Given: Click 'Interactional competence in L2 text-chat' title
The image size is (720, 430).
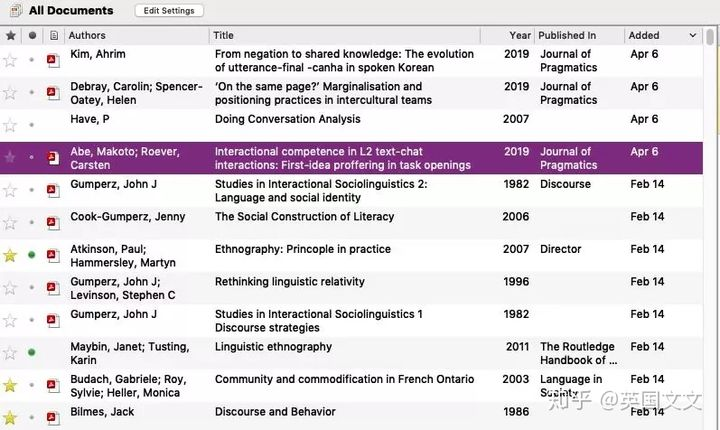Looking at the screenshot, I should [343, 158].
